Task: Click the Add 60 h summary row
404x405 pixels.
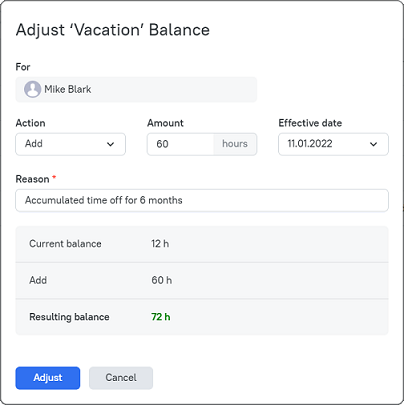Action: tap(202, 280)
